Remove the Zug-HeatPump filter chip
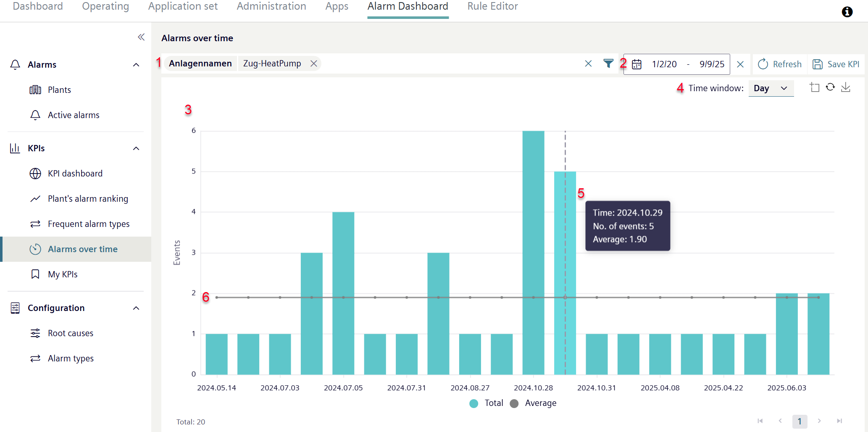 coord(313,63)
